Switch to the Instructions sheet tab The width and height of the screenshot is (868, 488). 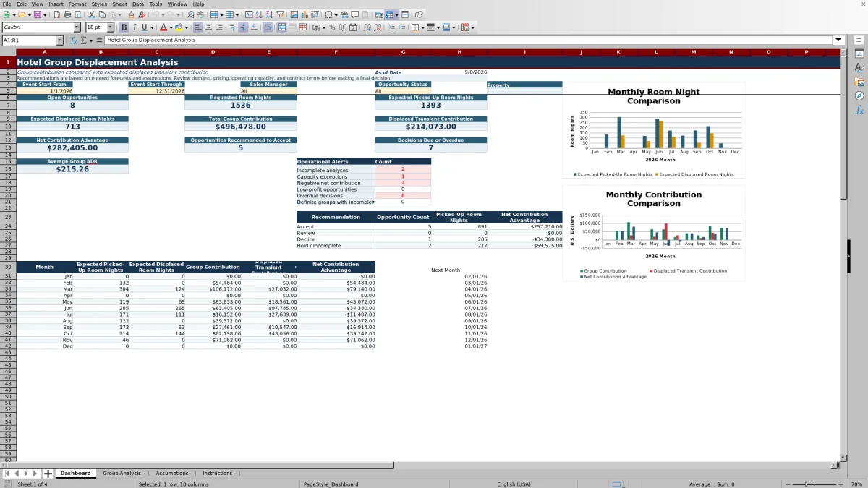[x=218, y=474]
